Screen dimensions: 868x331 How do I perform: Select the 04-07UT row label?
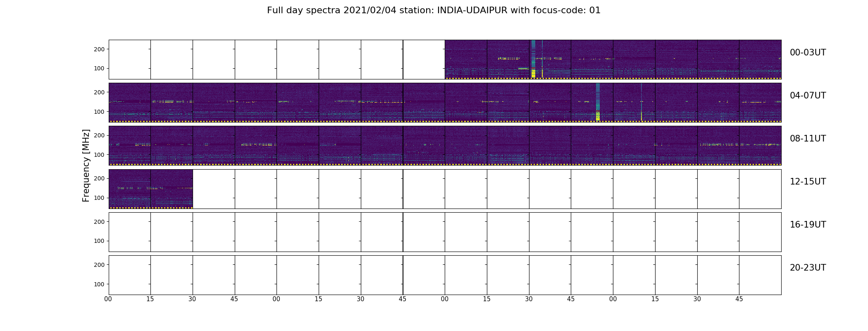pyautogui.click(x=808, y=96)
